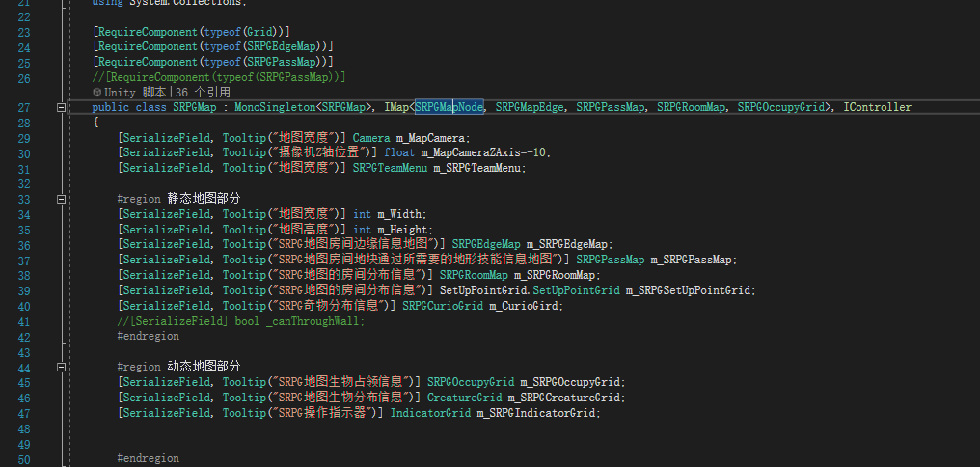
Task: Click the m_SRPGTeamMenu field name
Action: click(477, 168)
